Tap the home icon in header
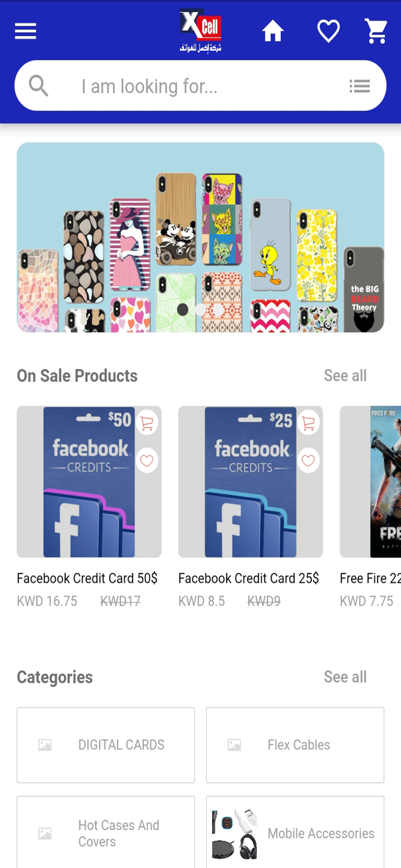Viewport: 401px width, 868px height. tap(272, 31)
